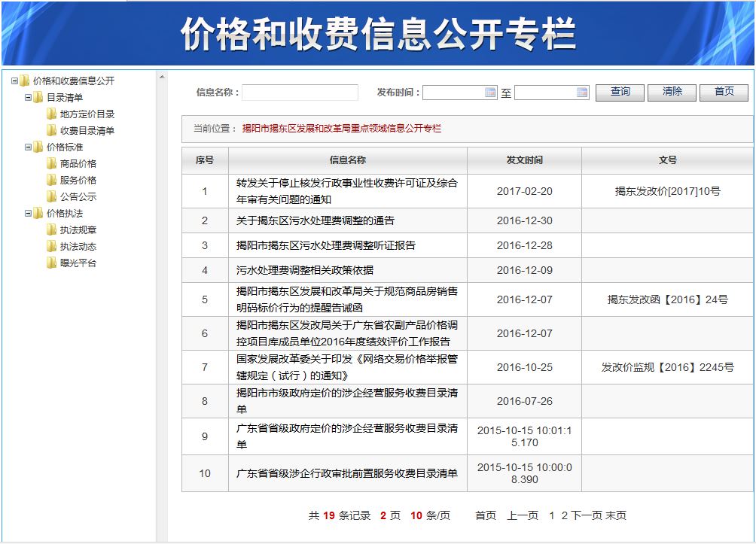Click folder icon beside 价格执法
Screen dimensions: 756x544
point(38,213)
